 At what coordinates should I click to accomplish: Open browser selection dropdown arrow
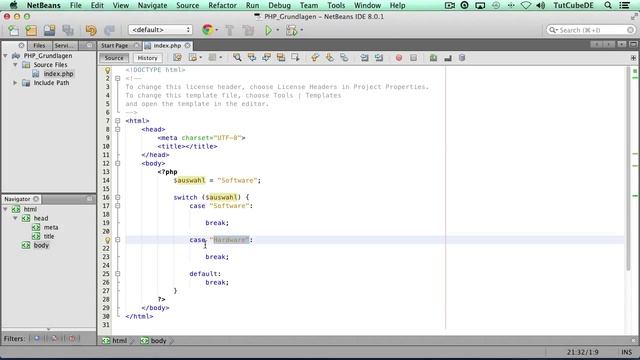217,30
